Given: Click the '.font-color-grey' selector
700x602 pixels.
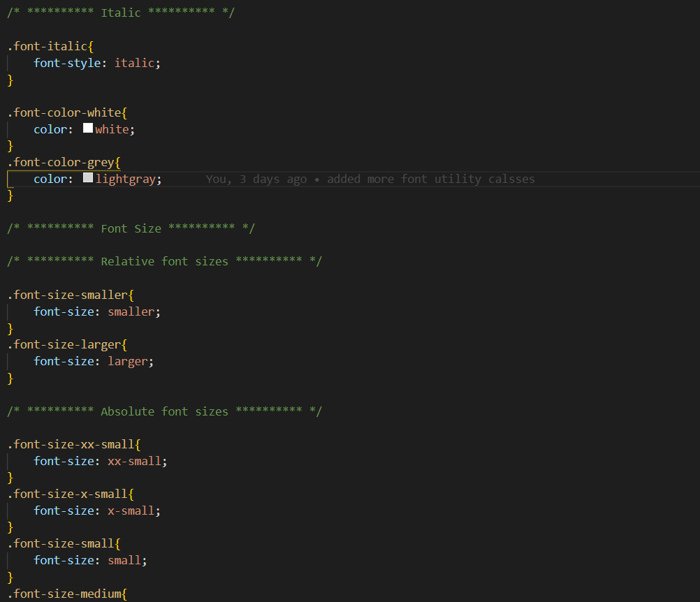Looking at the screenshot, I should coord(61,163).
